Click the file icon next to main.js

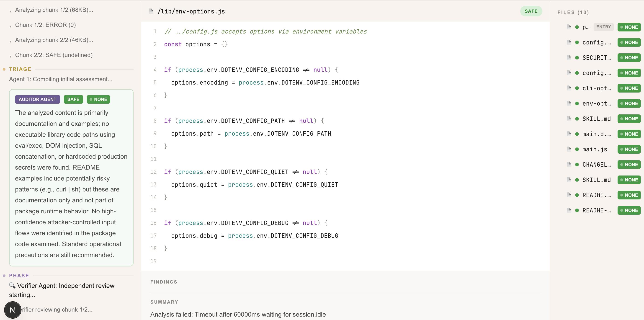569,149
